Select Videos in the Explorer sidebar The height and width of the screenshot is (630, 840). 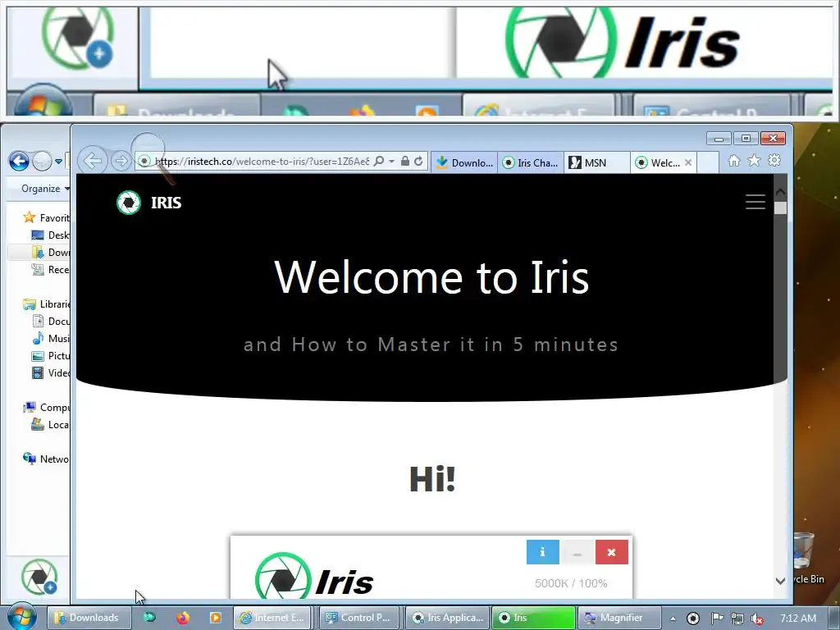tap(51, 373)
